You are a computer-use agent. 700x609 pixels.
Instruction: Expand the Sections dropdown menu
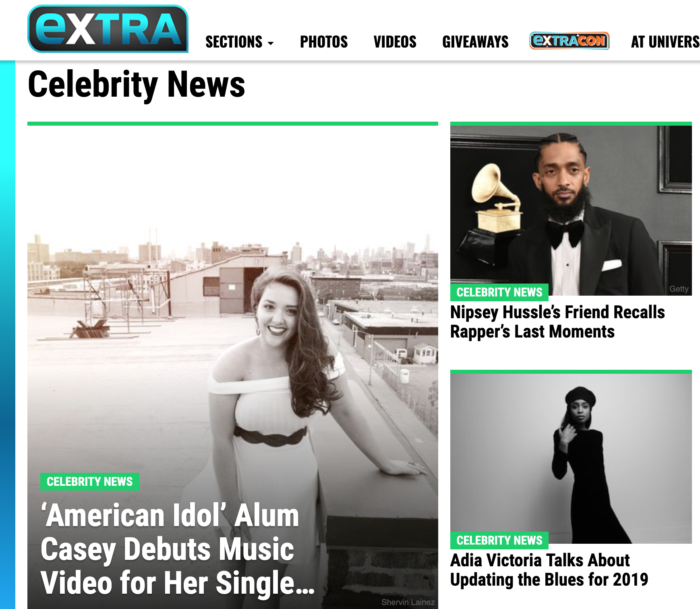tap(240, 42)
